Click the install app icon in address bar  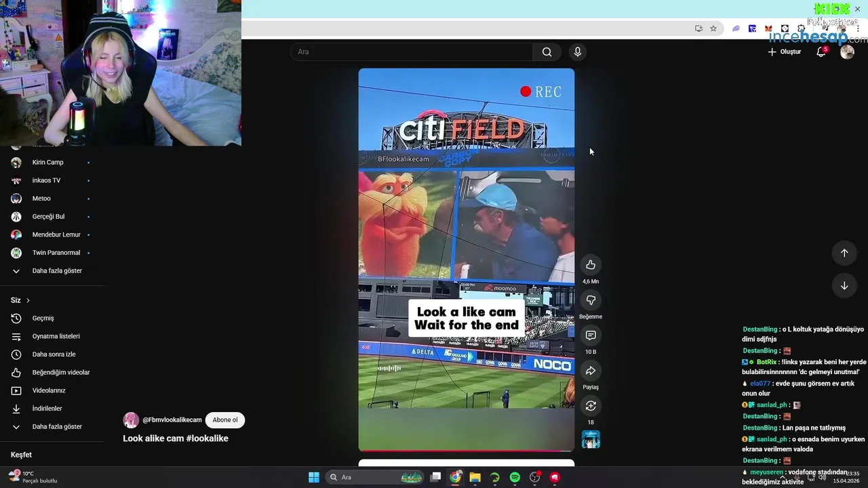pos(698,28)
